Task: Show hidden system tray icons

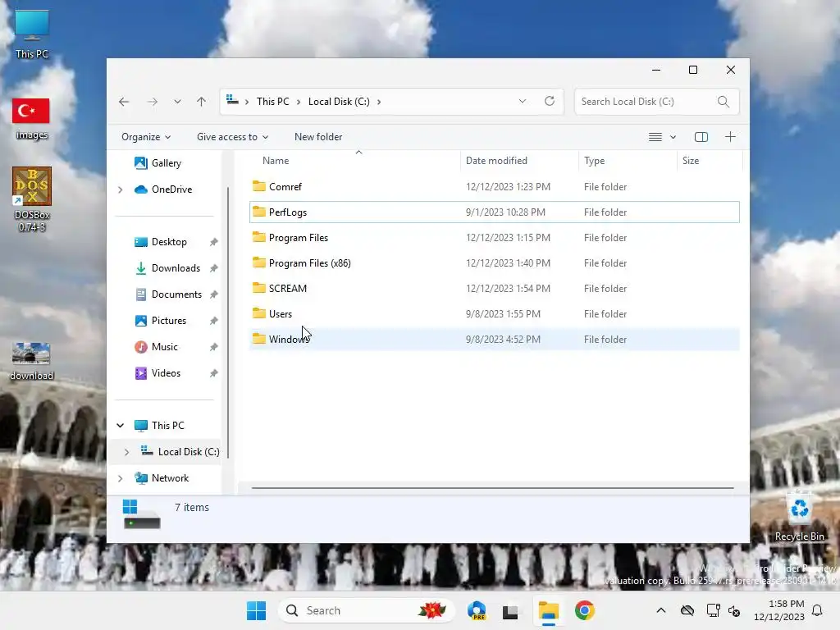Action: [x=661, y=610]
